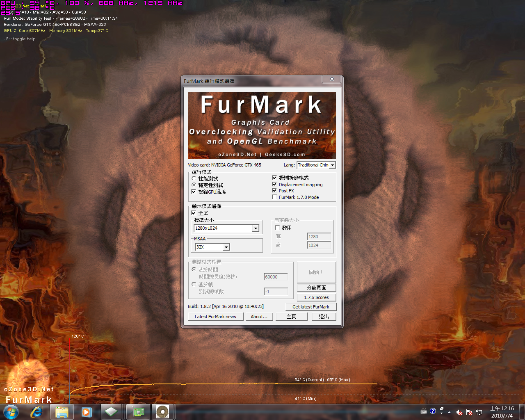The width and height of the screenshot is (525, 420).
Task: Toggle the 极端折磨模式 checkbox
Action: point(274,178)
